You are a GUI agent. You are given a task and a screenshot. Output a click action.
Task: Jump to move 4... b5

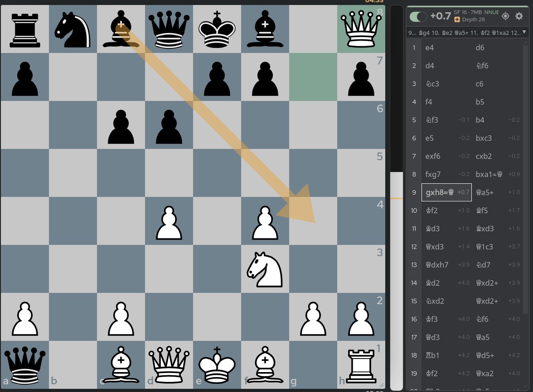(497, 102)
